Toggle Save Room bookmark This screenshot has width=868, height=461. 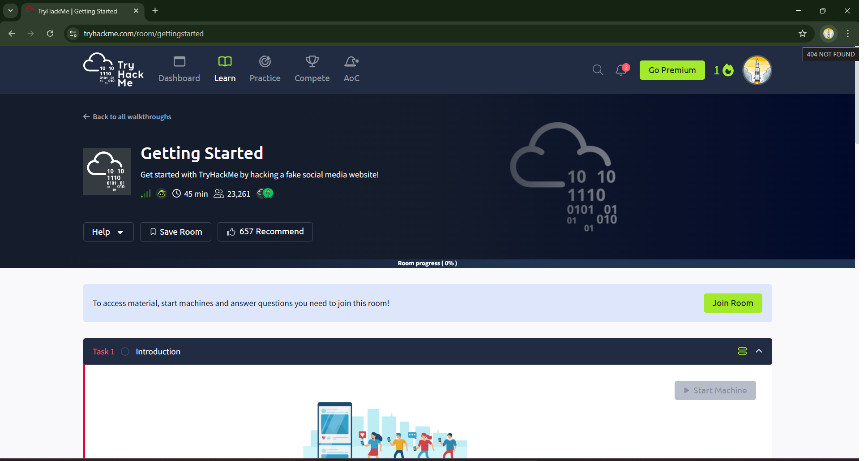tap(175, 232)
